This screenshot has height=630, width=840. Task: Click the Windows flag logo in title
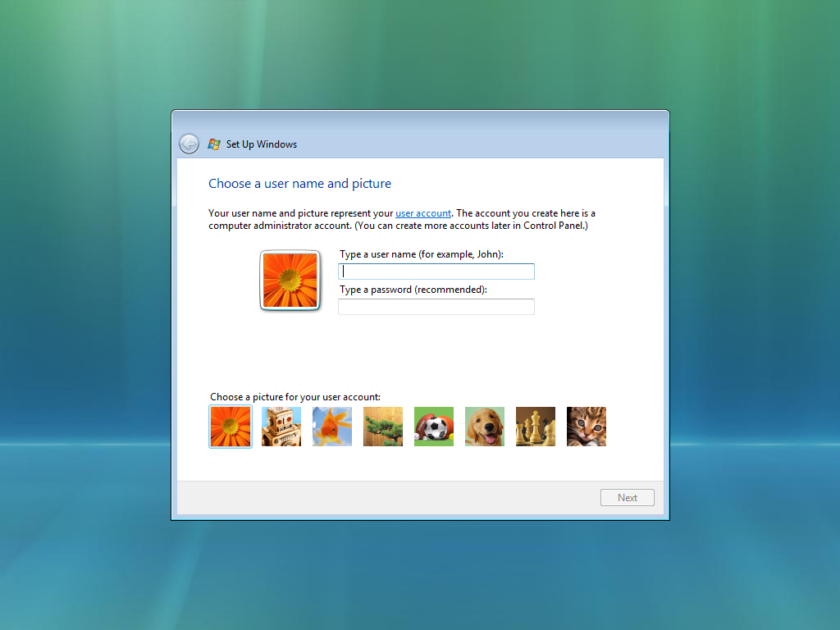point(214,144)
